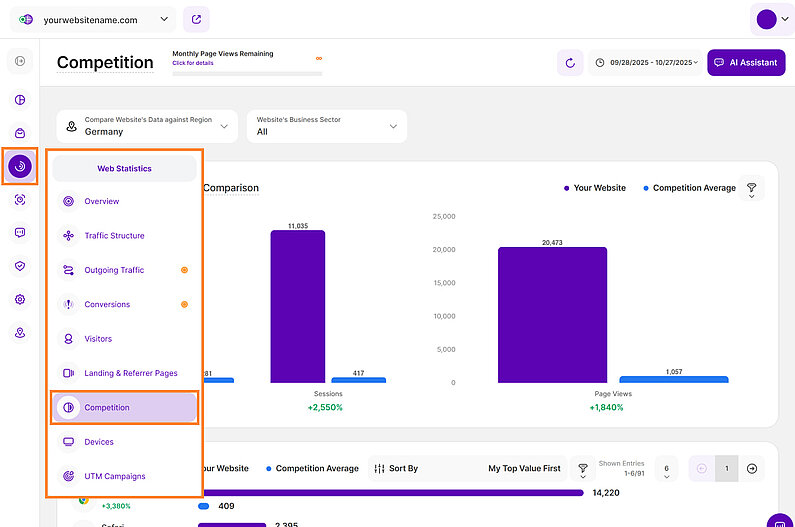The height and width of the screenshot is (527, 795).
Task: Click the refresh data icon
Action: (570, 62)
